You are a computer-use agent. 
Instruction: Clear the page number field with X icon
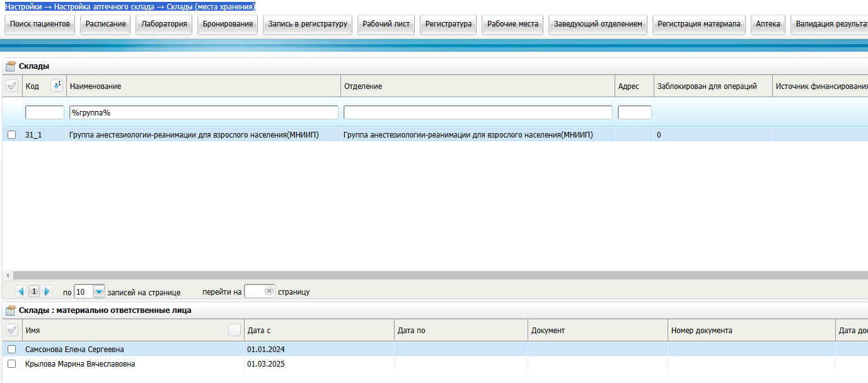[x=269, y=292]
